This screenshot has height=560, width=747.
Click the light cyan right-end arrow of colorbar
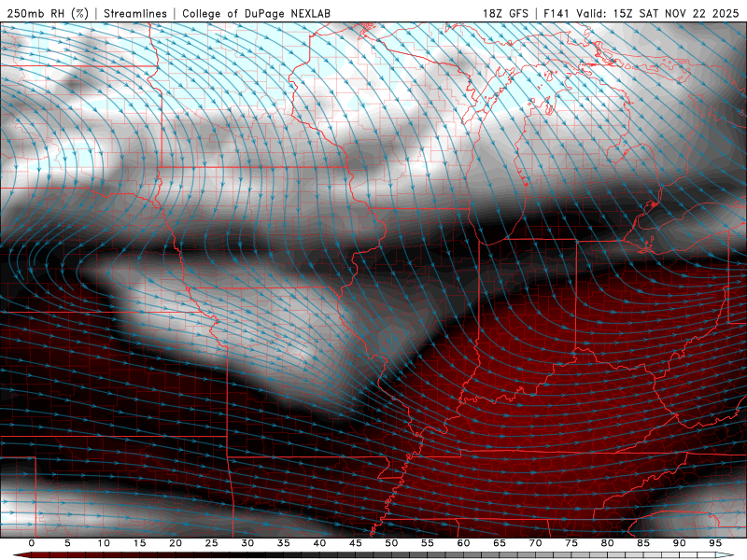coord(725,555)
